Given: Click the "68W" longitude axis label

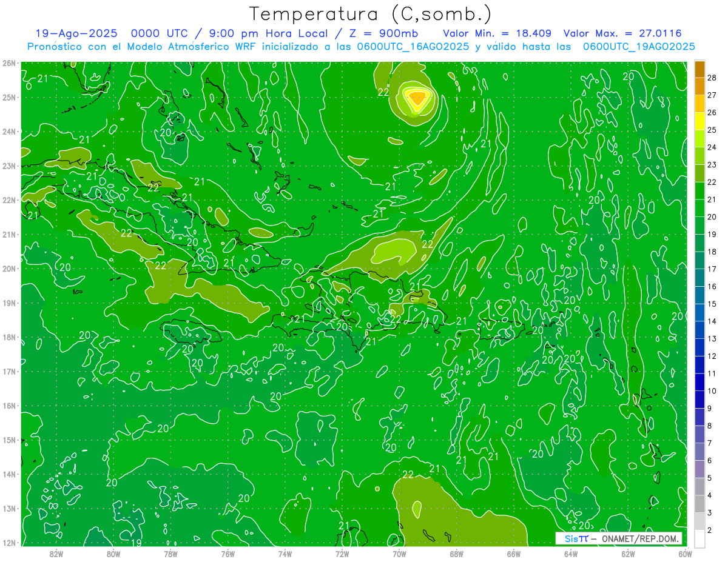Looking at the screenshot, I should (x=457, y=554).
